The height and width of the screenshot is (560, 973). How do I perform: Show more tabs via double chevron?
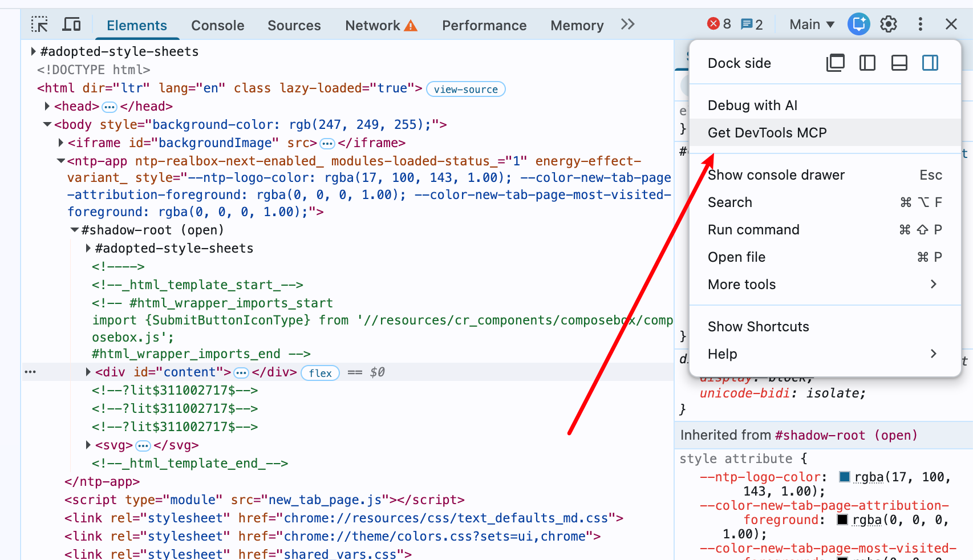click(x=628, y=24)
